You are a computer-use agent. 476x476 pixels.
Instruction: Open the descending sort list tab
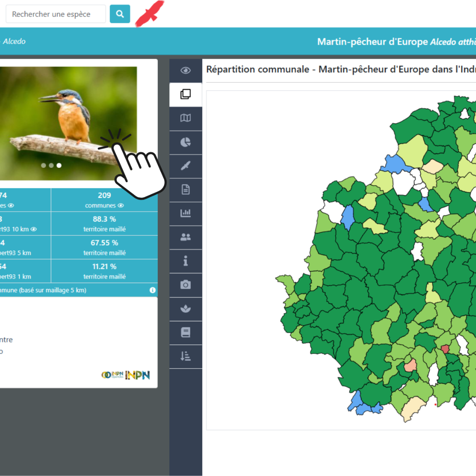click(x=186, y=356)
